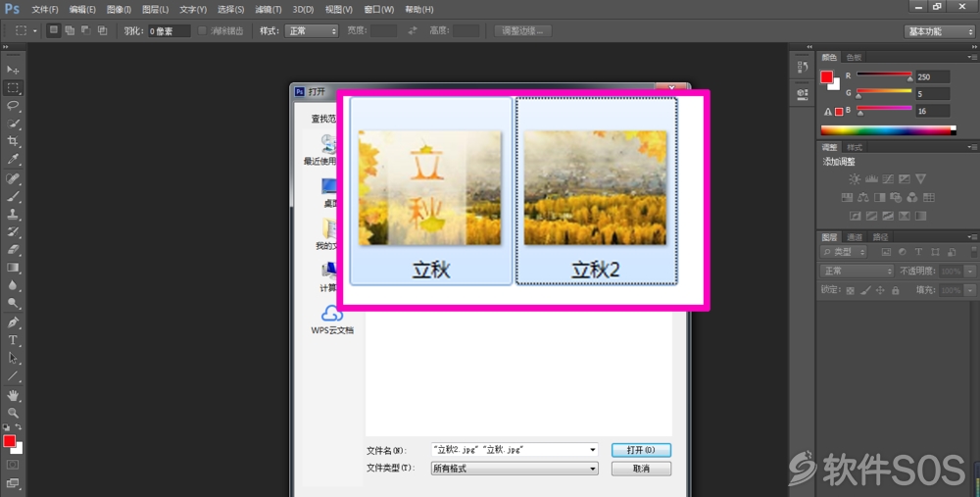This screenshot has height=497, width=980.
Task: Add Photo Filter adjustment icon
Action: 896,198
